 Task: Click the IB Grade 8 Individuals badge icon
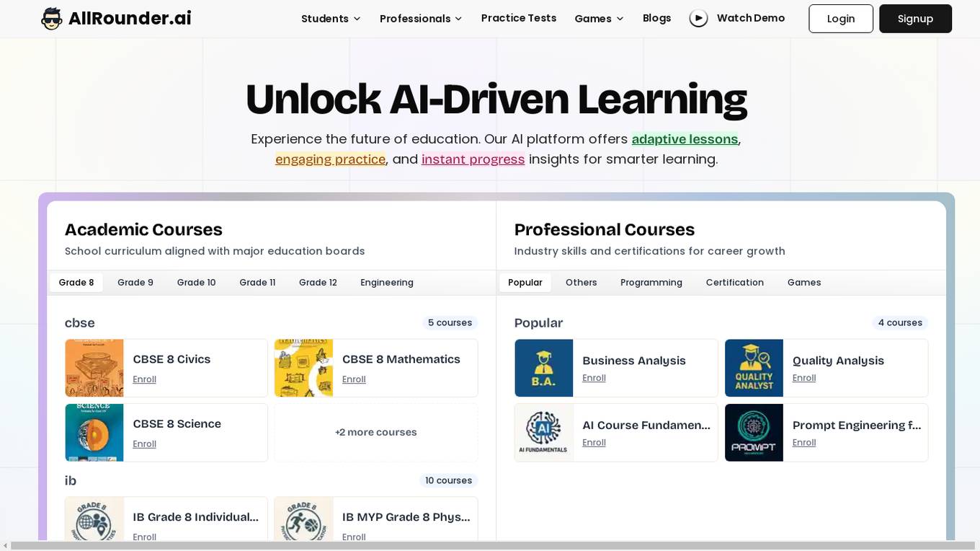[x=94, y=519]
